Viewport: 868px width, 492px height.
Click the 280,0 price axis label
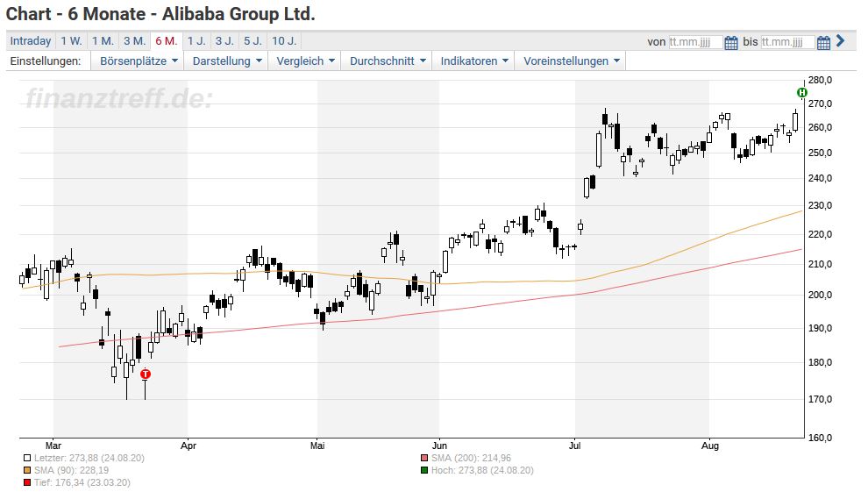point(820,81)
